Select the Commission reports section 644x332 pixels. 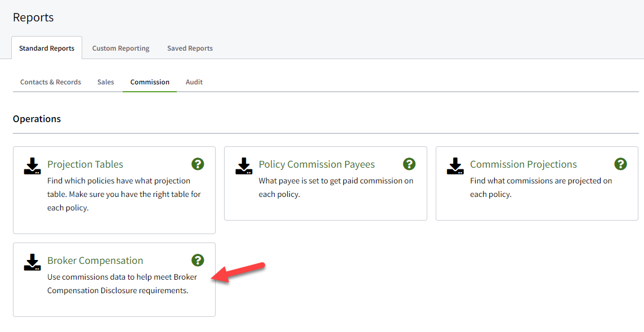[x=149, y=82]
